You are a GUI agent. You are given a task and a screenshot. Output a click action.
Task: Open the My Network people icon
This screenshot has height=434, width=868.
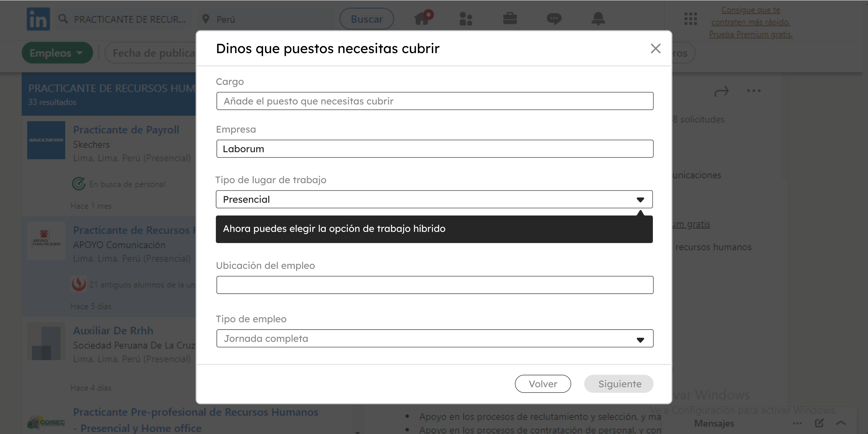tap(466, 19)
